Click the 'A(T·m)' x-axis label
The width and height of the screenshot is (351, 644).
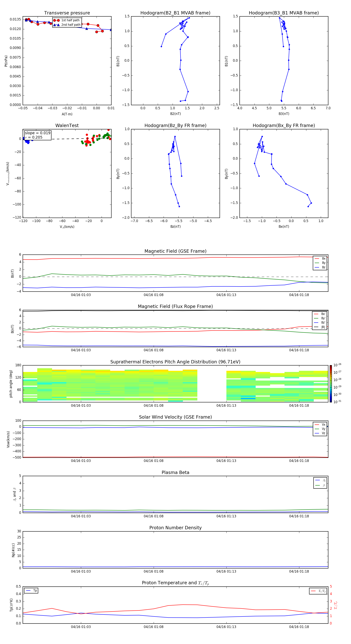coord(67,114)
